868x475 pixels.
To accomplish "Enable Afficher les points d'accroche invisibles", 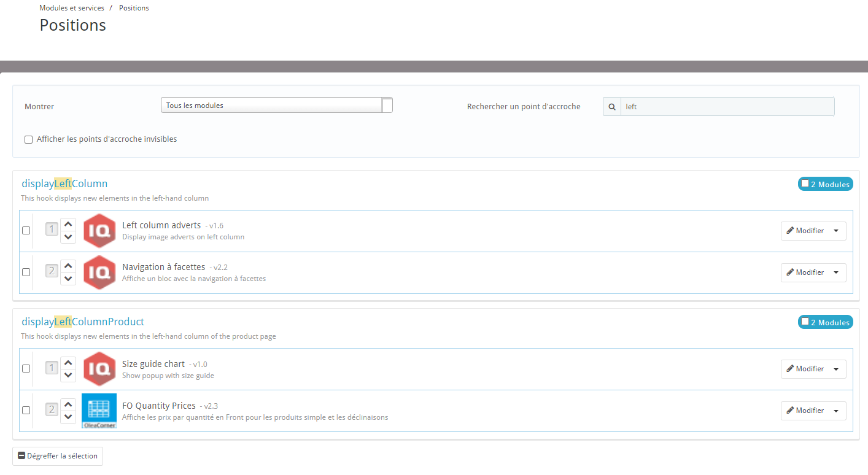I will tap(28, 140).
